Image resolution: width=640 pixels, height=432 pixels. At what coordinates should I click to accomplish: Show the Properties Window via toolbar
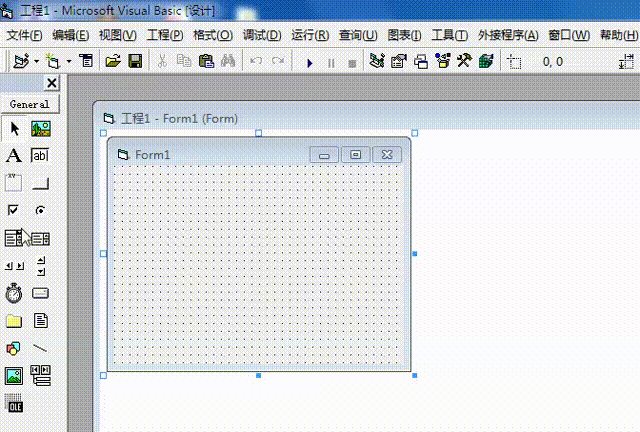pyautogui.click(x=398, y=62)
